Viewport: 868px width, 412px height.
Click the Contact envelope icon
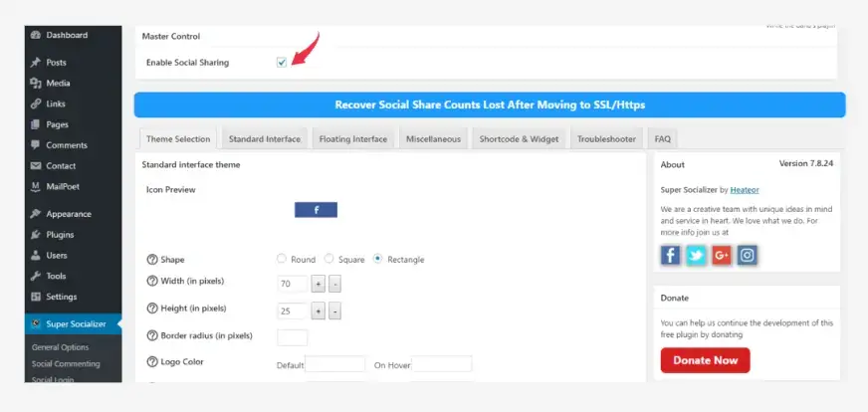[36, 165]
